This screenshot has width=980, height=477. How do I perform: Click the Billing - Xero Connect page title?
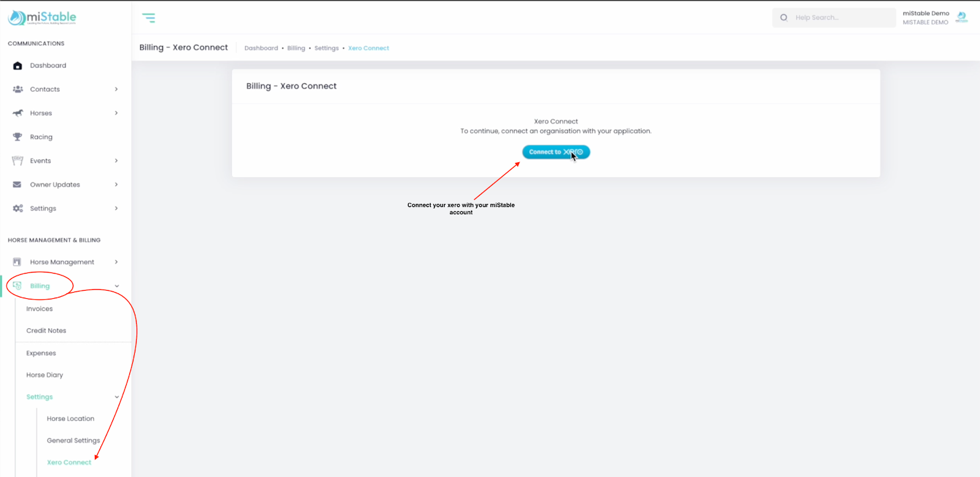point(183,47)
